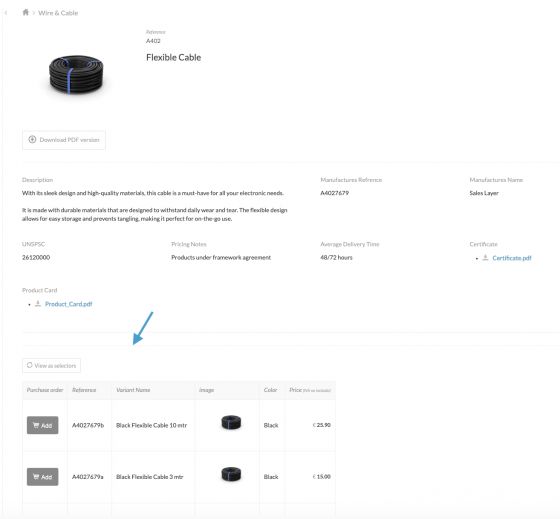Open the 3 mtr cable variant thumbnail
The image size is (560, 519).
pyautogui.click(x=231, y=474)
